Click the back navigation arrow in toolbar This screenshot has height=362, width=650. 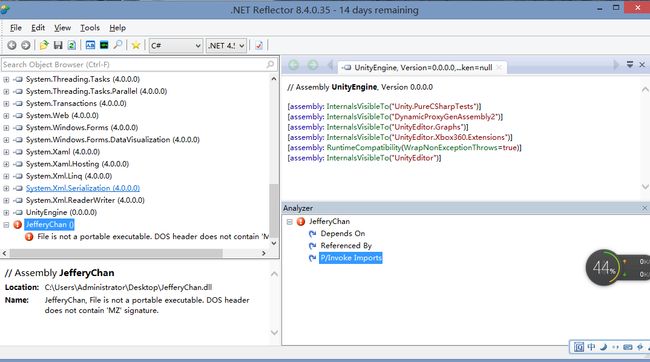click(12, 46)
